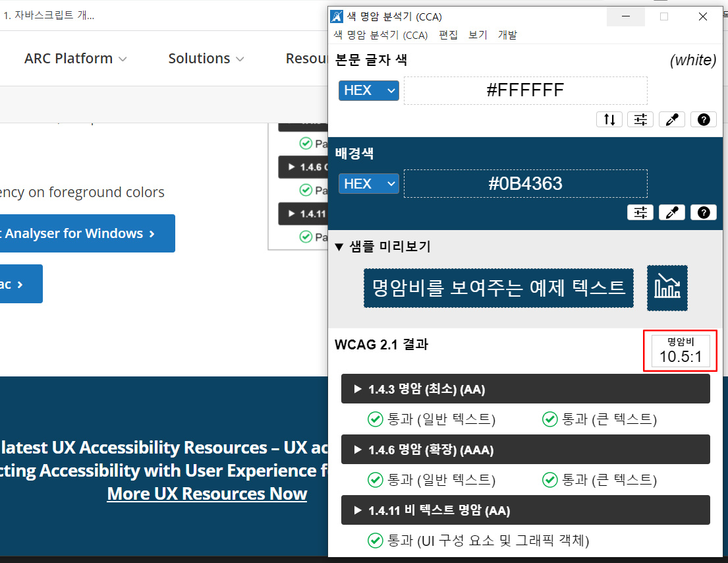Click the swap foreground and background colors icon
Screen dimensions: 728x563
[609, 119]
